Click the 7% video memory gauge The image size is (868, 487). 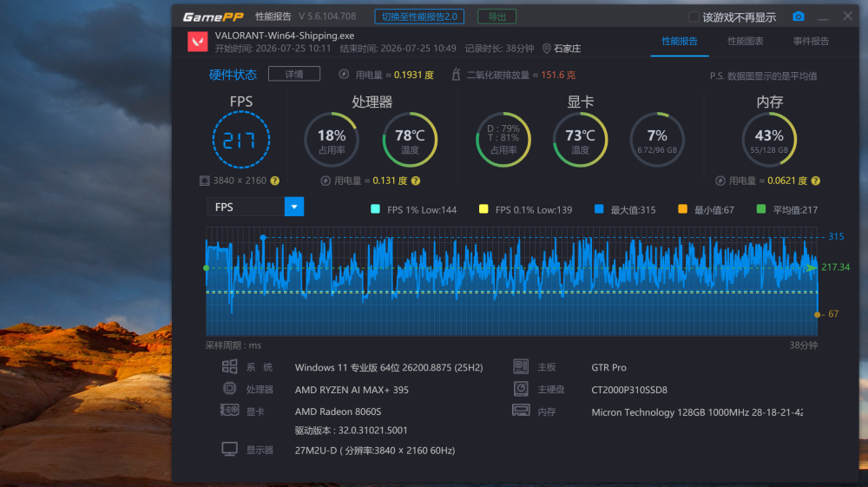coord(657,140)
